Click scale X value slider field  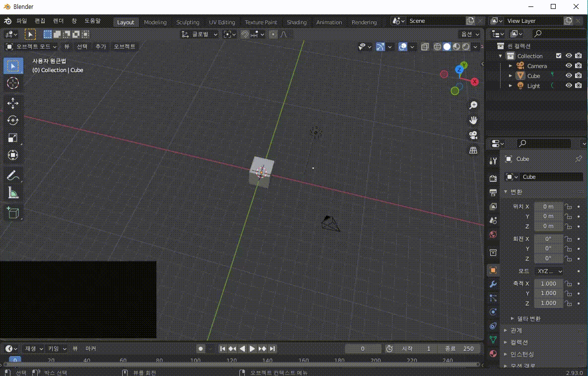pyautogui.click(x=549, y=284)
